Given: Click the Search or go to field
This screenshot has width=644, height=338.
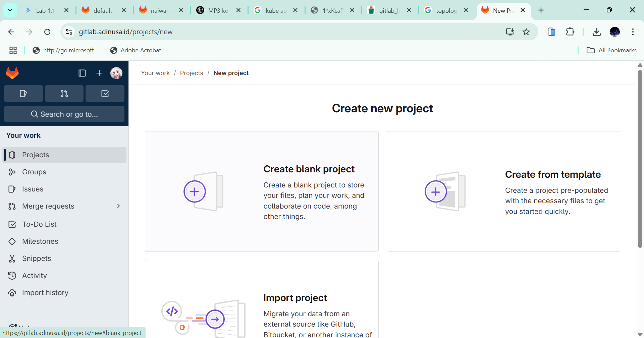Looking at the screenshot, I should 64,114.
